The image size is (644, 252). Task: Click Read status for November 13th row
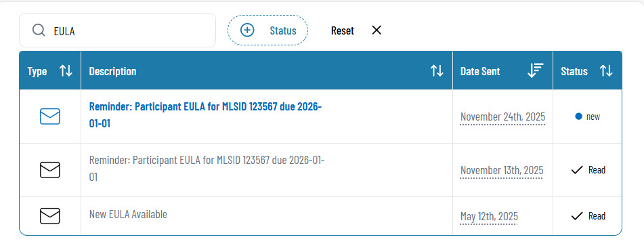click(588, 170)
